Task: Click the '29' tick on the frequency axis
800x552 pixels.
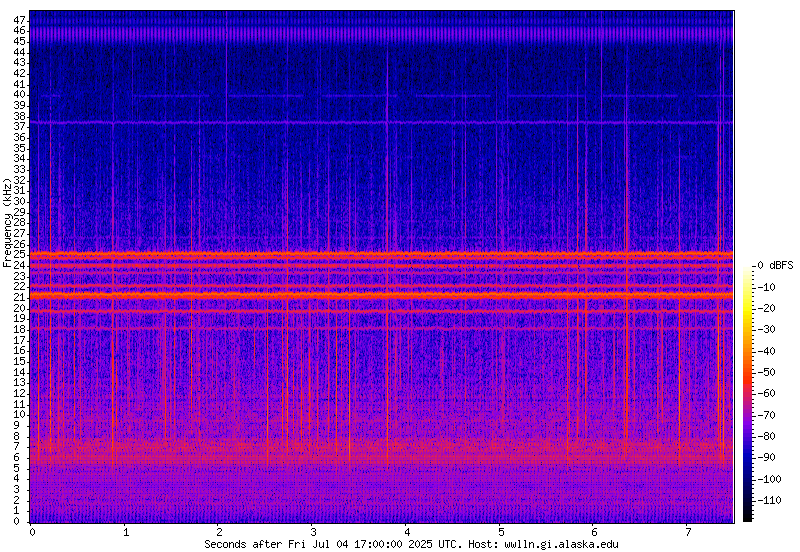Action: pyautogui.click(x=20, y=212)
